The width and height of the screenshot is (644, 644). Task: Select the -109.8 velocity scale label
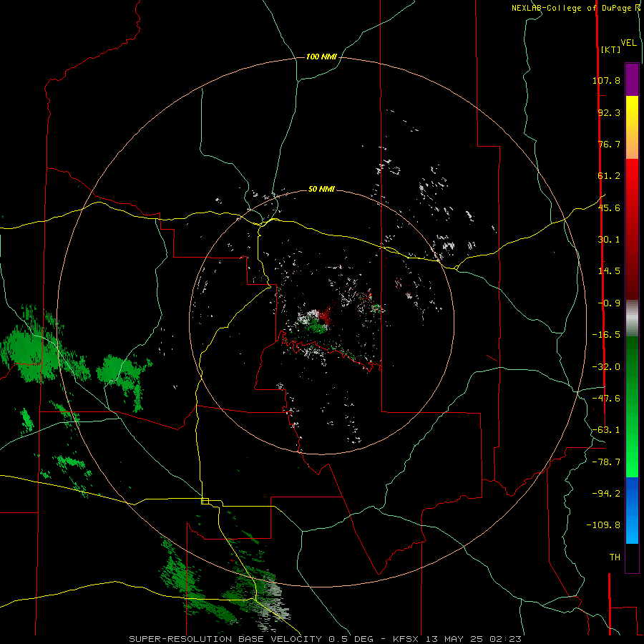pyautogui.click(x=603, y=525)
